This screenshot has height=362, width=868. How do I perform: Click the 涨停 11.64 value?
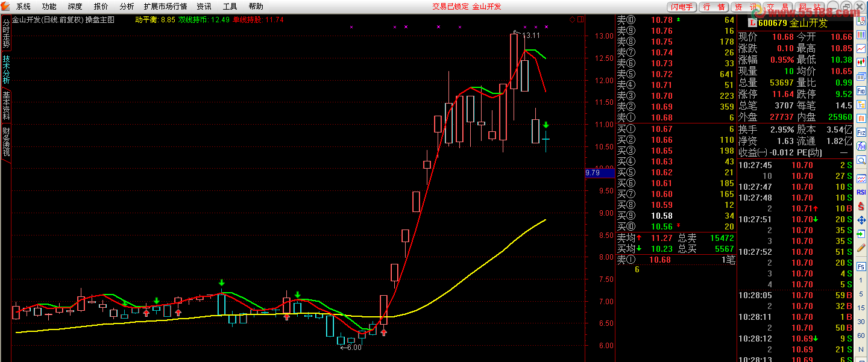tap(782, 94)
